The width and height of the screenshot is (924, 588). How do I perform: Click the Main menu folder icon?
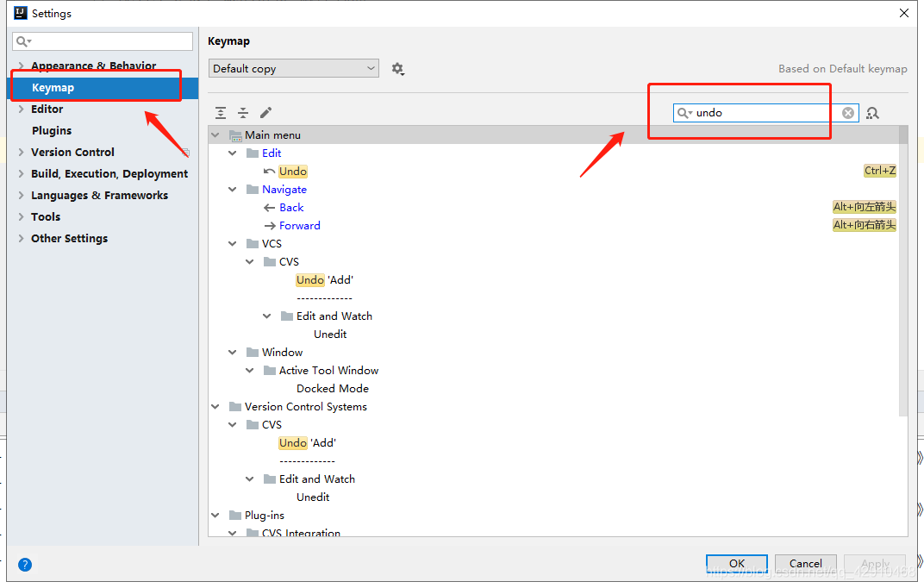(235, 135)
